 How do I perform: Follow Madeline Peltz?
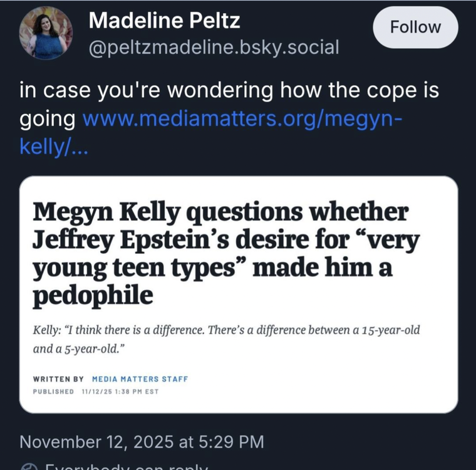(x=415, y=27)
